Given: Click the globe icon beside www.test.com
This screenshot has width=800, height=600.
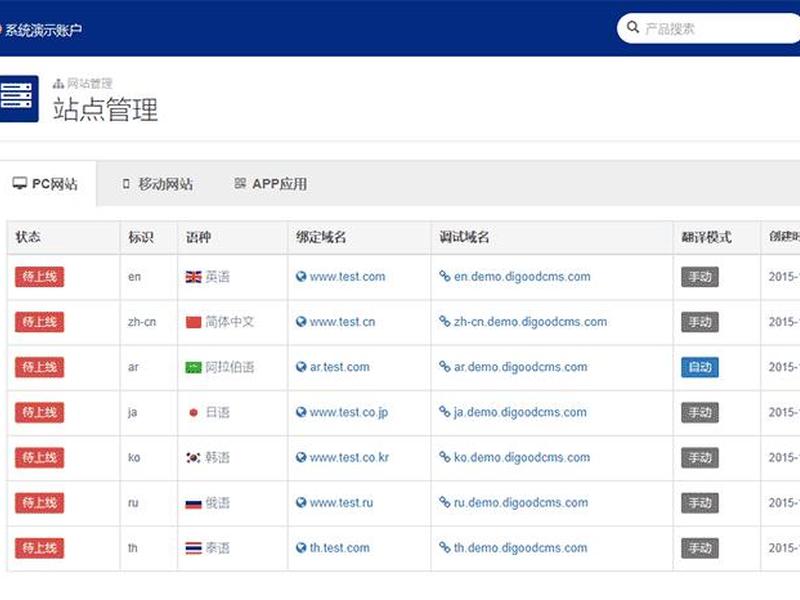Looking at the screenshot, I should coord(301,277).
